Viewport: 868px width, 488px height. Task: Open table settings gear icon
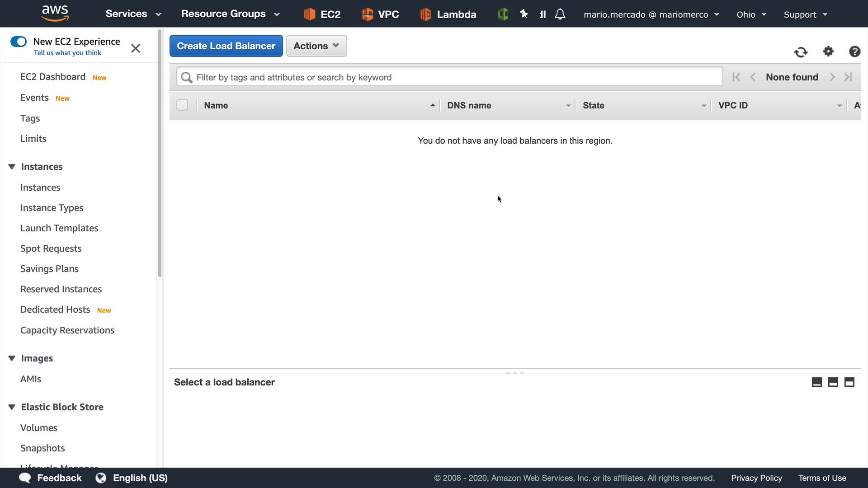click(x=828, y=52)
